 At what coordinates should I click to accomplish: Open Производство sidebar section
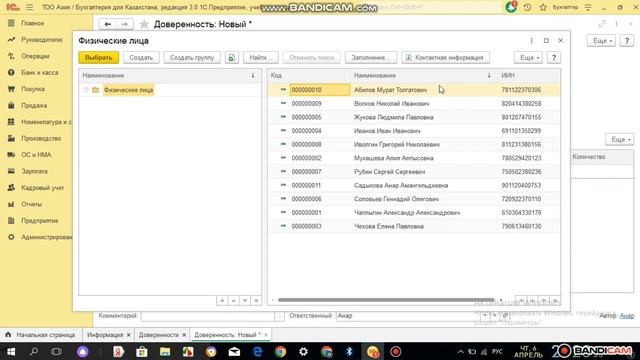41,138
